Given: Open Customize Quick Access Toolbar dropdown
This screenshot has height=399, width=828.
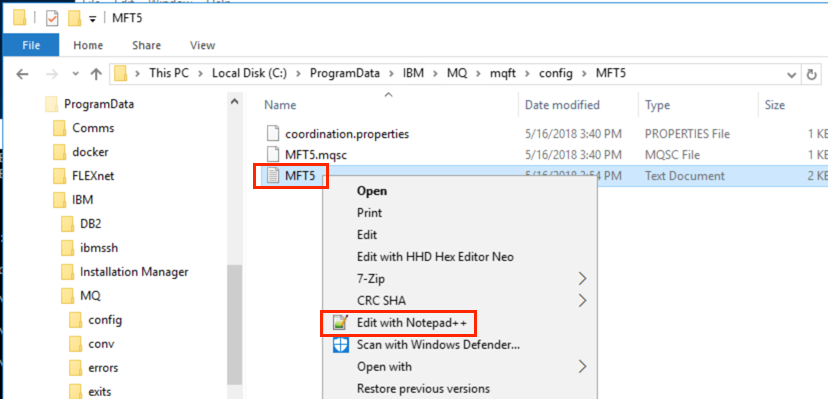Looking at the screenshot, I should point(93,19).
